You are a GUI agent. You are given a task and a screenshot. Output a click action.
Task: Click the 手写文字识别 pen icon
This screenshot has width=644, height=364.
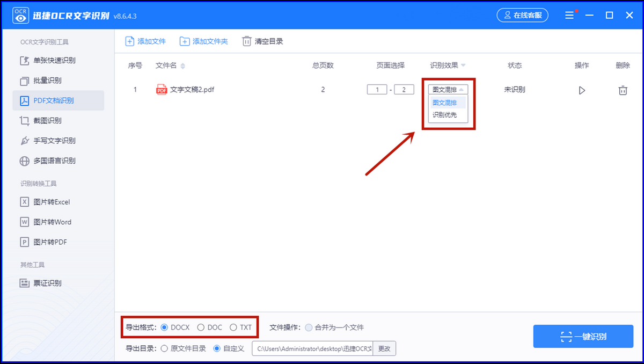24,141
